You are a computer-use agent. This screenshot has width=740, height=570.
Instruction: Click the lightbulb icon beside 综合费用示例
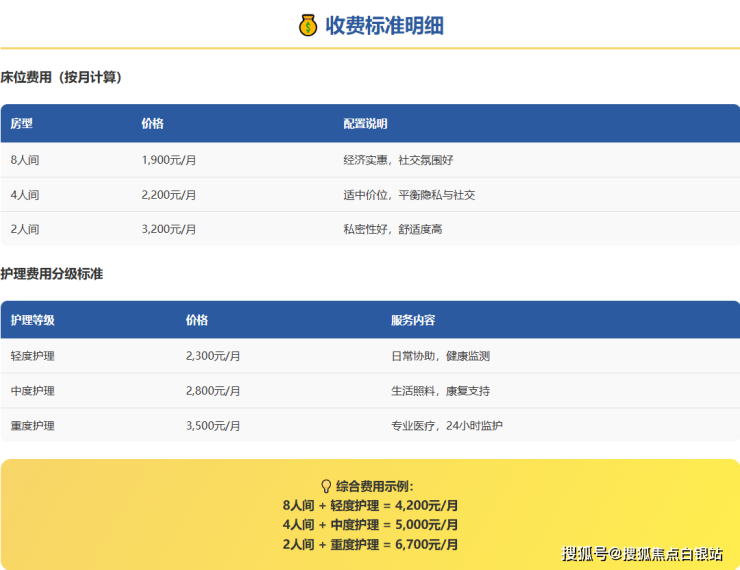pos(326,486)
